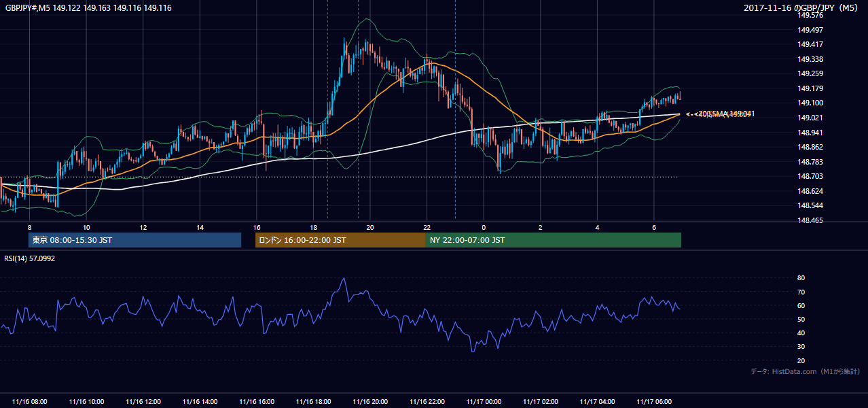
Task: Click the RSI scale value 40
Action: [801, 333]
